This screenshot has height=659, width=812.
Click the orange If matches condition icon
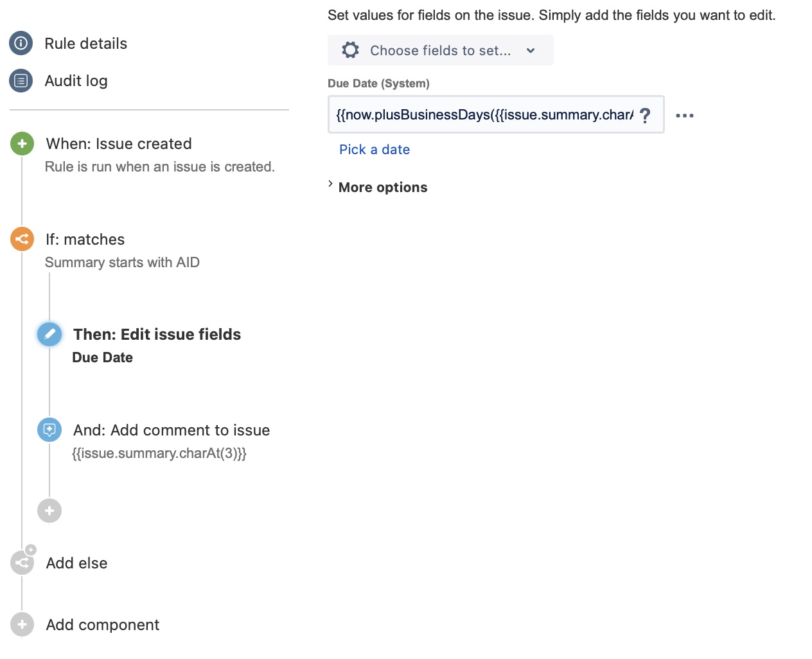22,239
